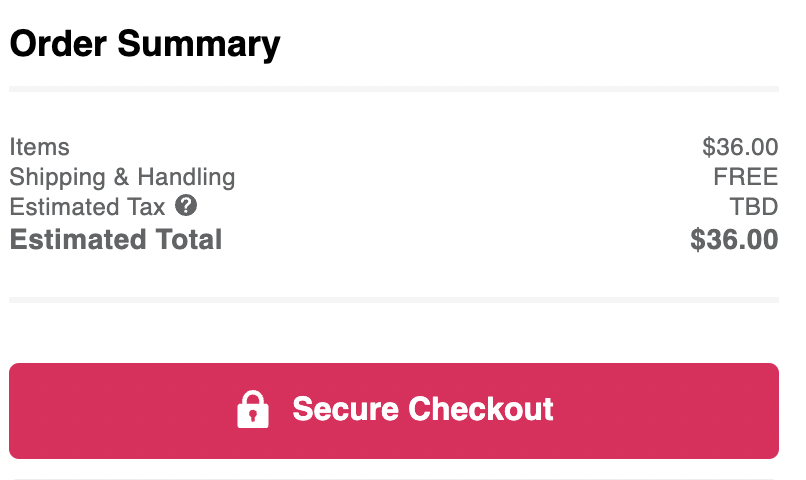806x480 pixels.
Task: Click the 'Secure Checkout' text label
Action: [423, 409]
